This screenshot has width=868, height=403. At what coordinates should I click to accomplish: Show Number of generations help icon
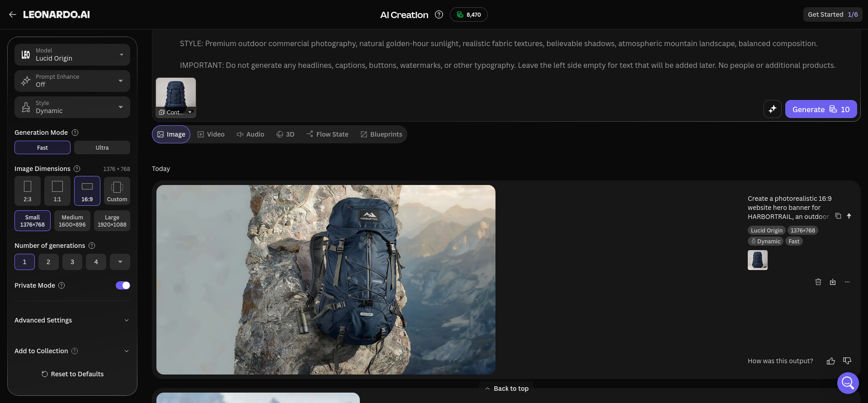click(x=92, y=246)
